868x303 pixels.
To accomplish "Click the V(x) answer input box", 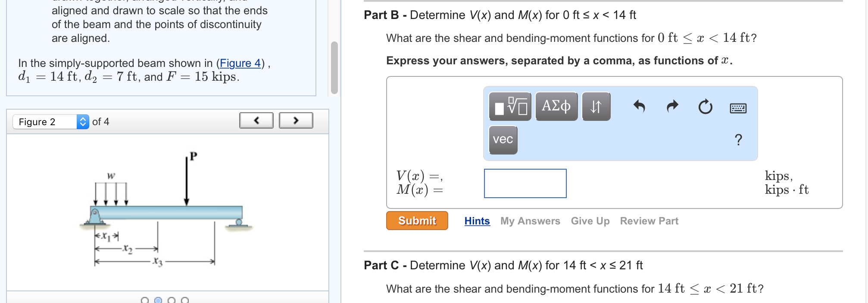I will 525,183.
